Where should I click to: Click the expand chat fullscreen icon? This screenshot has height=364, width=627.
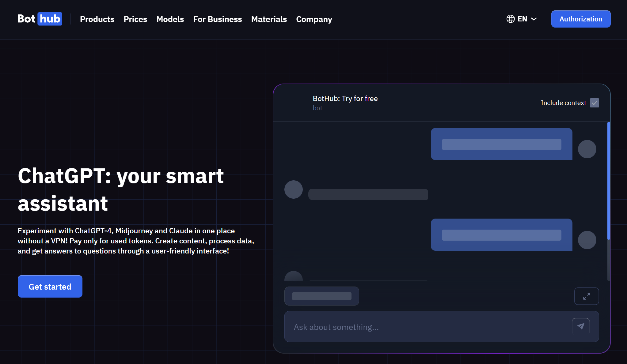click(x=587, y=296)
